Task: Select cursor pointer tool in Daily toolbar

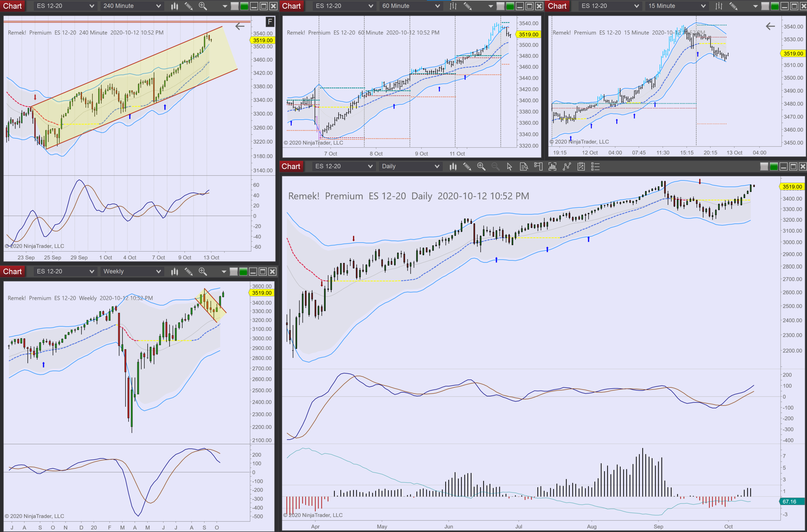Action: (509, 166)
